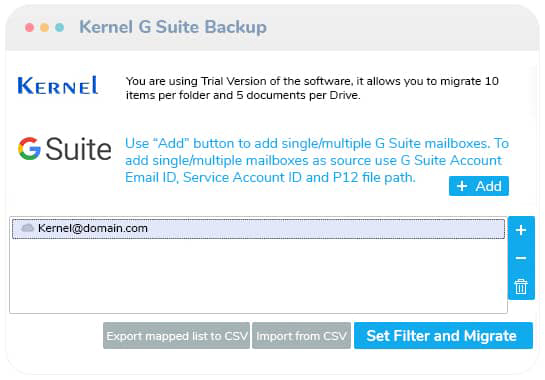Viewport: 545px width, 380px height.
Task: Click the Kernel logo
Action: coord(58,86)
